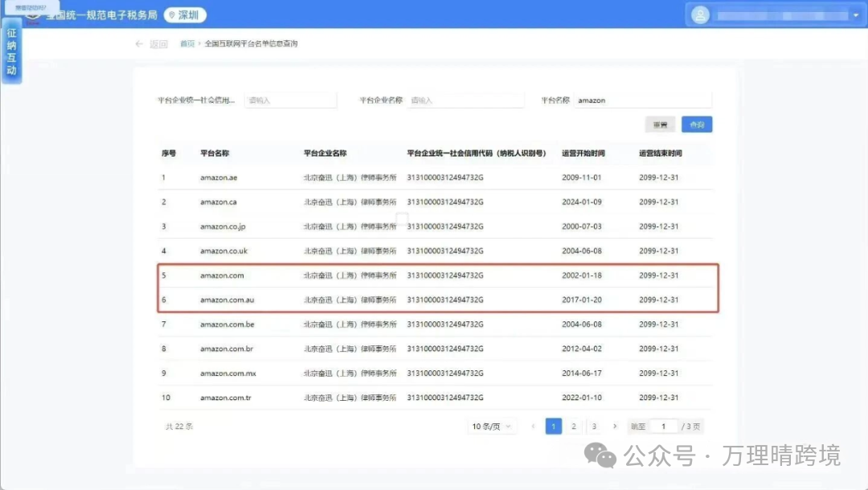Focus the 平台企业统一社会信用 code input
Screen dimensions: 868x490
[x=291, y=100]
